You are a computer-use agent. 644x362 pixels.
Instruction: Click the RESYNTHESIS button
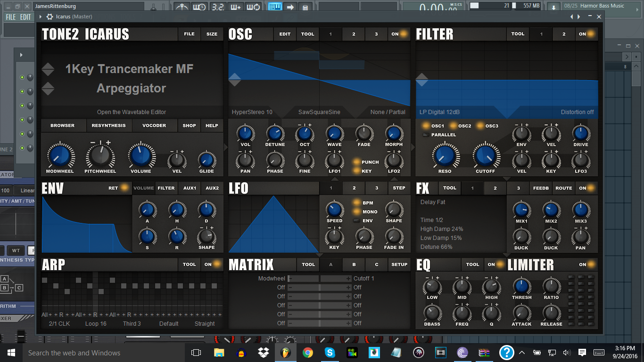pos(109,125)
